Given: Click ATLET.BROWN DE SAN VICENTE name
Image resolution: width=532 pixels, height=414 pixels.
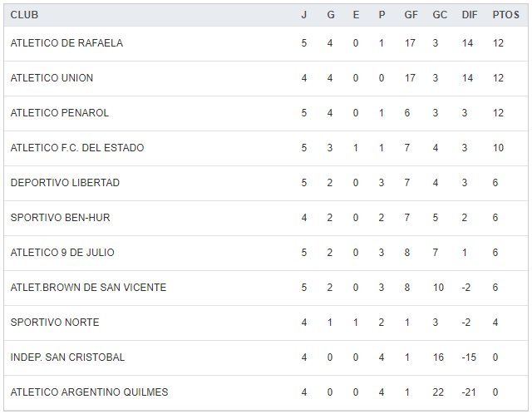Looking at the screenshot, I should pos(88,288).
